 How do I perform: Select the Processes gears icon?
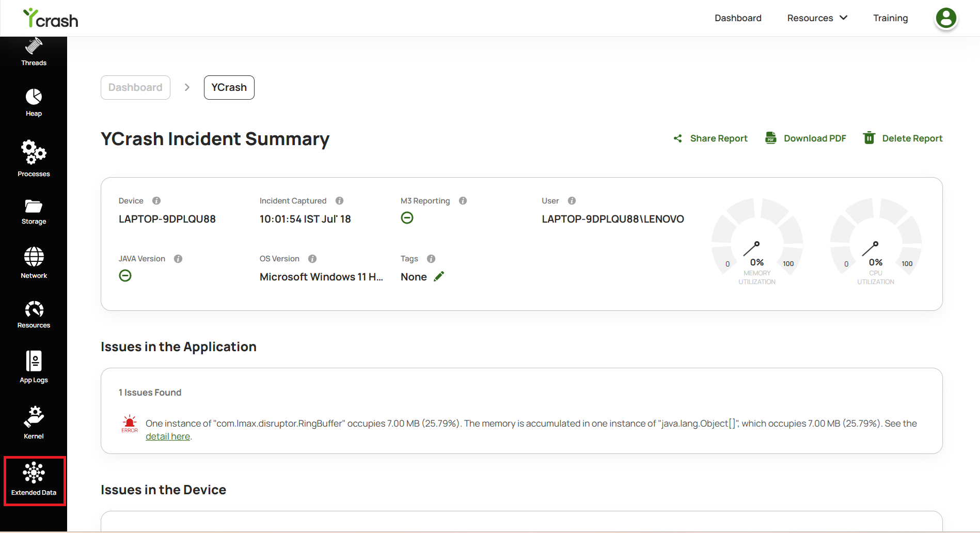(34, 152)
